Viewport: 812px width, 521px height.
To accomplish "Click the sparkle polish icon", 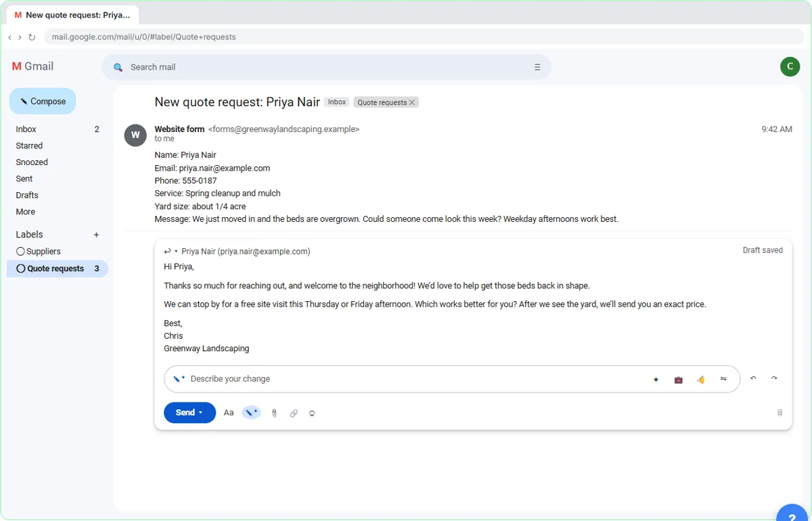I will (x=656, y=380).
